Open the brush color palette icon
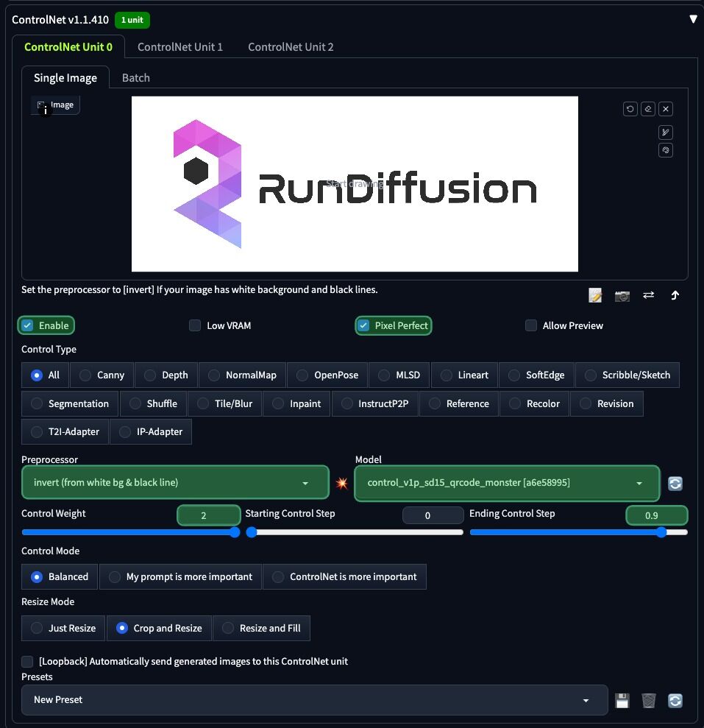The image size is (704, 728). point(666,150)
